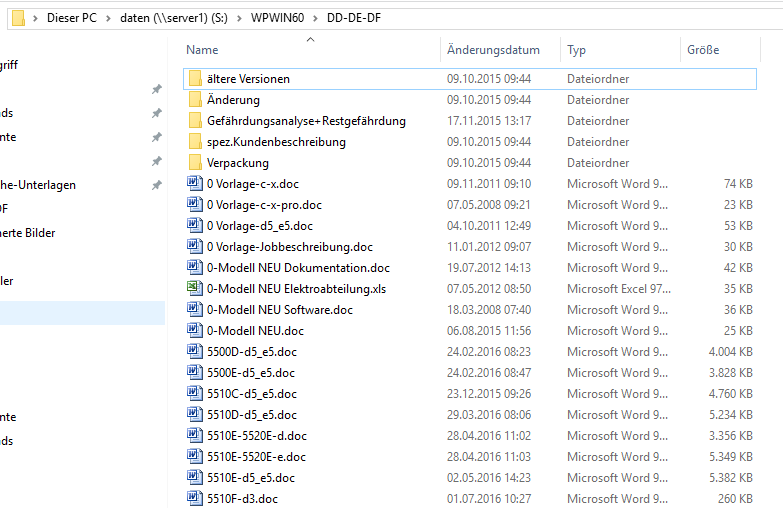Click the pin icon next to Unterlagen entry
783x508 pixels.
(x=156, y=185)
